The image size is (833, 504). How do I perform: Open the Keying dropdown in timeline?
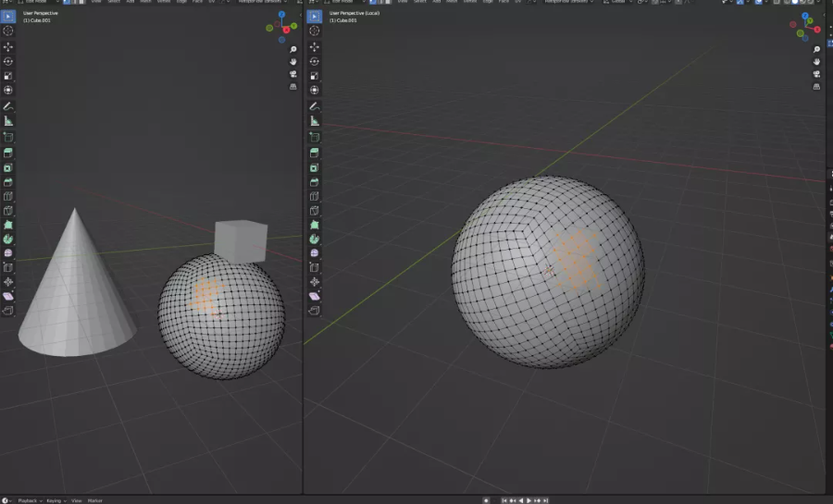pos(55,500)
